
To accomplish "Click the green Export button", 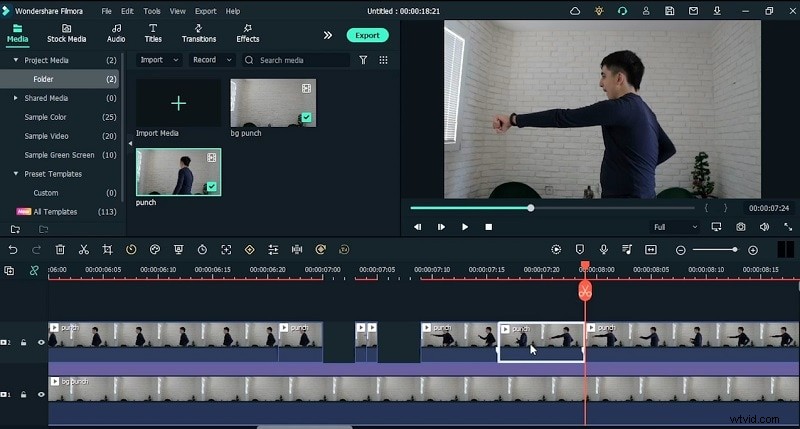I will (367, 35).
